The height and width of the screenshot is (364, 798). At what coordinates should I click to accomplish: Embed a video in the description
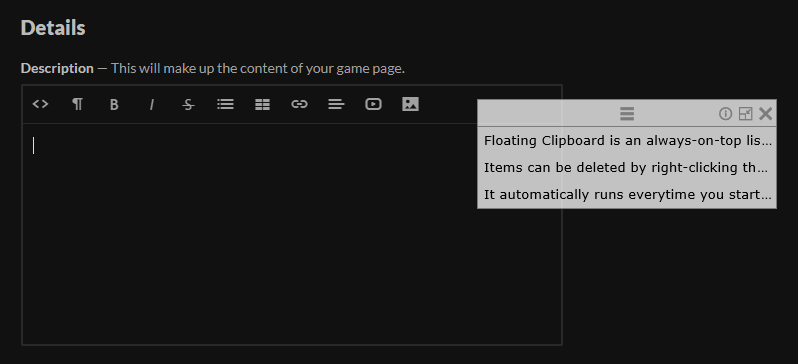374,104
